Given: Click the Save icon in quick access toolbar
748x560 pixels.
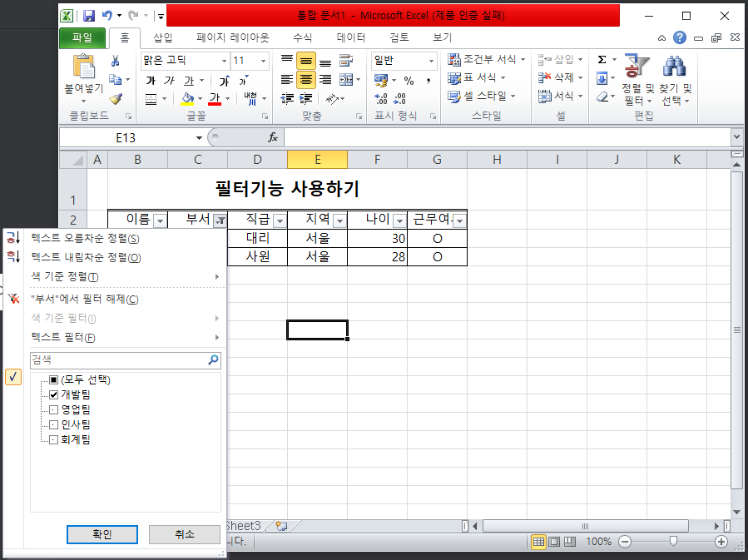Looking at the screenshot, I should pos(89,16).
